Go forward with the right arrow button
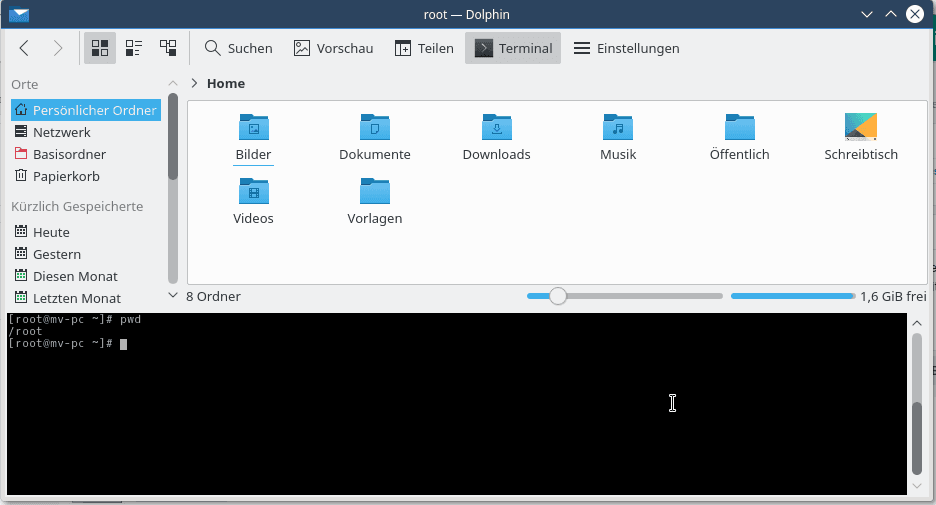The height and width of the screenshot is (505, 936). pyautogui.click(x=57, y=48)
